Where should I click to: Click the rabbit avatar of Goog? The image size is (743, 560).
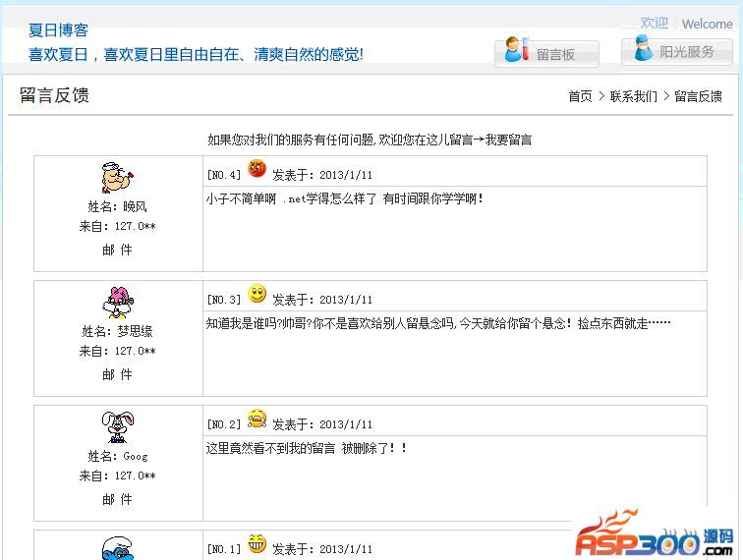(118, 426)
